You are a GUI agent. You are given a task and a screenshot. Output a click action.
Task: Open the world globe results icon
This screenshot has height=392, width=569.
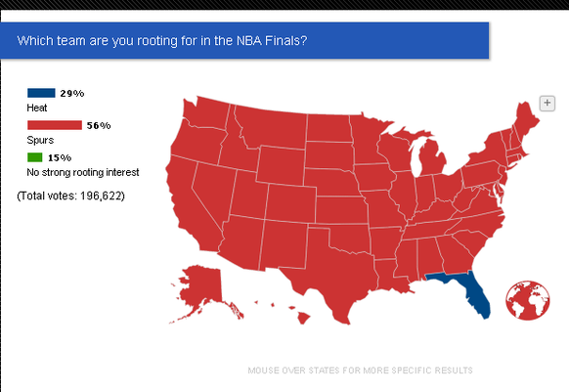pos(528,300)
